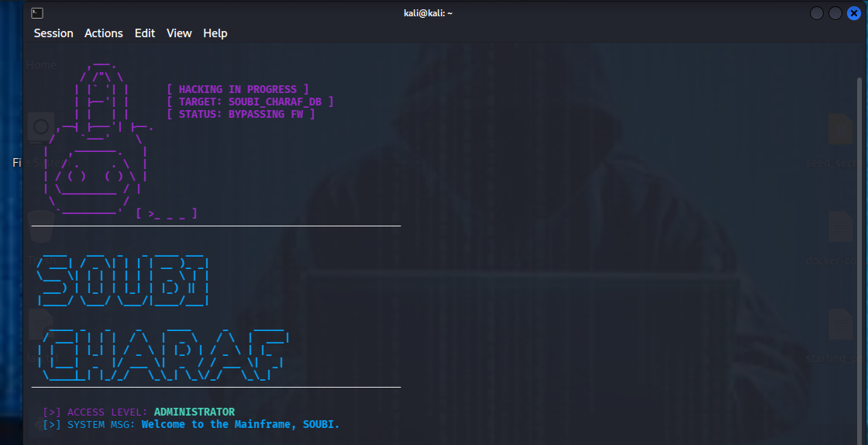
Task: Open the View menu
Action: click(x=179, y=33)
